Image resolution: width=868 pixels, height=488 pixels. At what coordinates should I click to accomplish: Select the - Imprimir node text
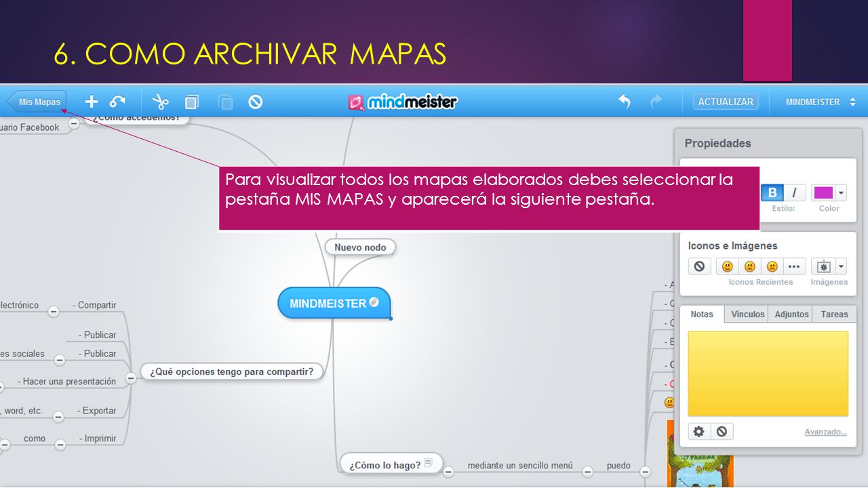[x=97, y=439]
